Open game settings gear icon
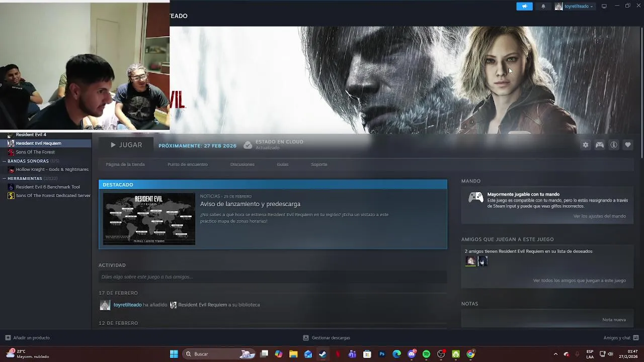This screenshot has width=644, height=362. (x=586, y=145)
